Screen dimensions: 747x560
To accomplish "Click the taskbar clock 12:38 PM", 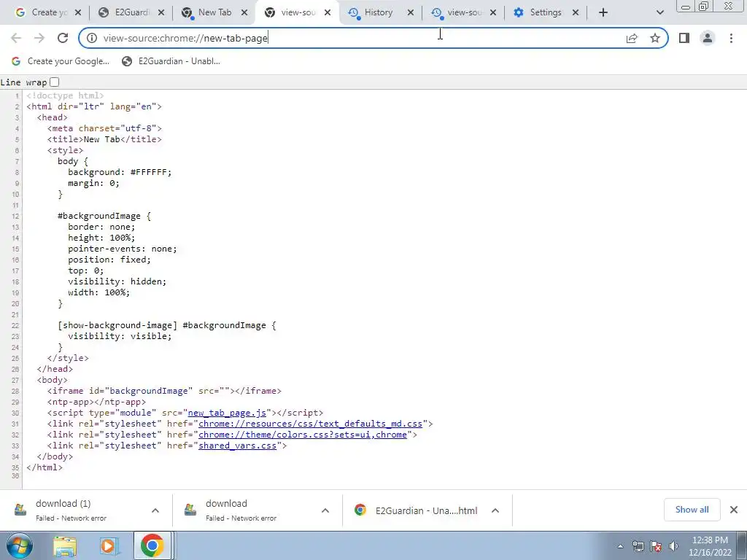I will (x=710, y=540).
